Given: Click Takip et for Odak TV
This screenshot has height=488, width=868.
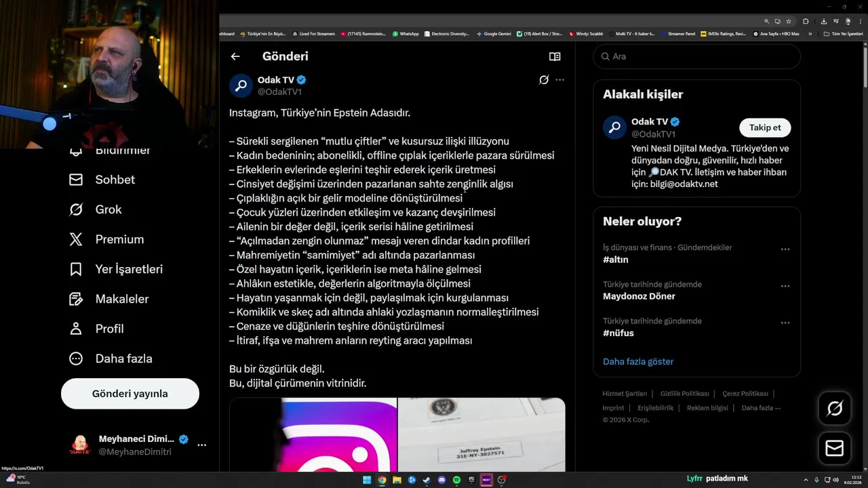Looking at the screenshot, I should pos(765,127).
